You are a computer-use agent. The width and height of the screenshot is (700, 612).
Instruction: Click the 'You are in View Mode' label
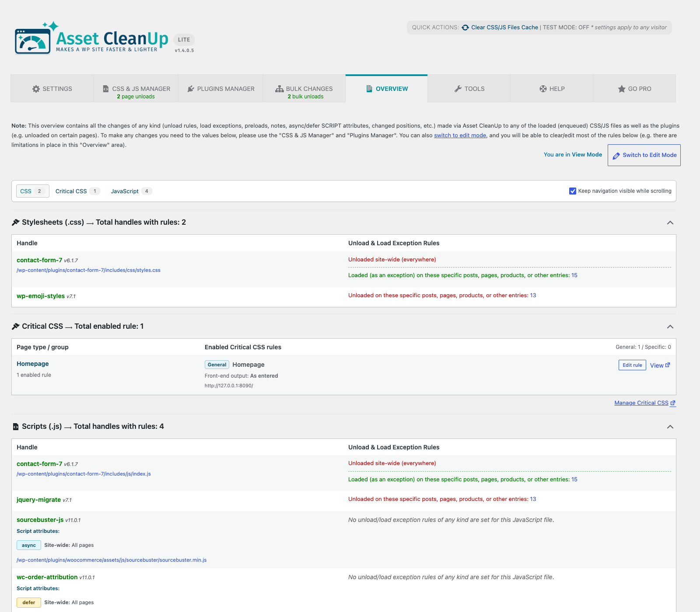[573, 155]
